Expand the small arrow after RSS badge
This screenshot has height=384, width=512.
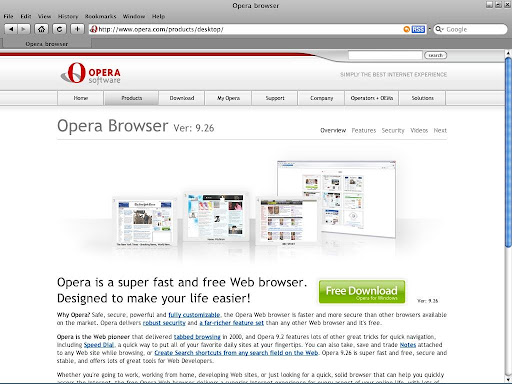click(429, 29)
